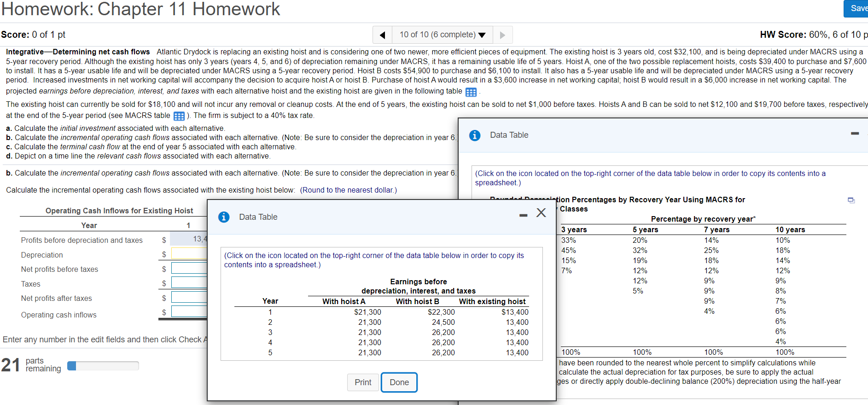This screenshot has width=868, height=405.
Task: Click the Done button
Action: (399, 382)
